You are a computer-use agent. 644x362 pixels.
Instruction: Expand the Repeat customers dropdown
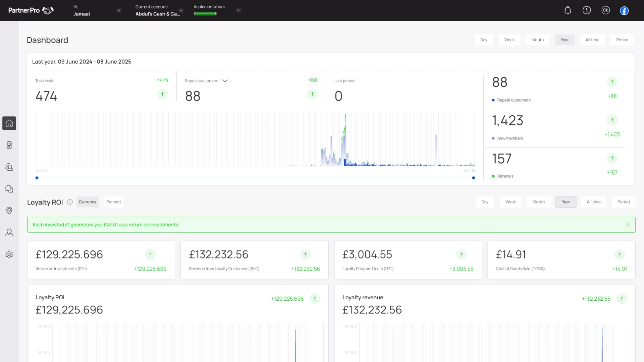(225, 81)
